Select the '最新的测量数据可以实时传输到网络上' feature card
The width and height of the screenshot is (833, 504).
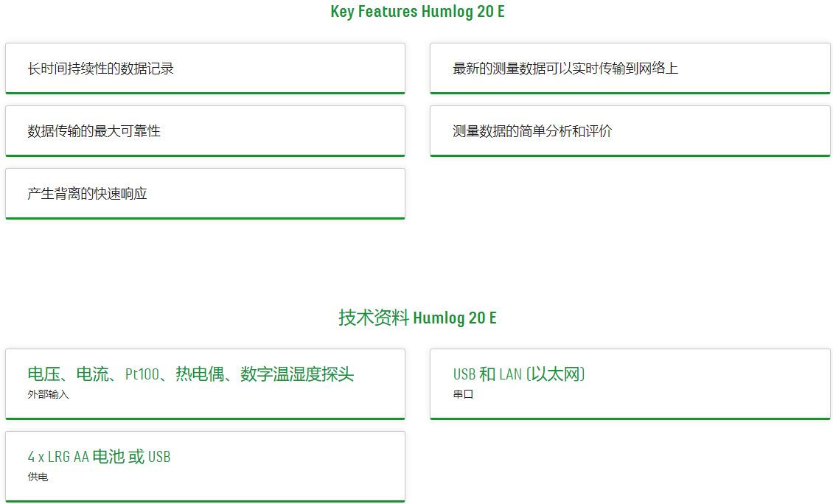click(630, 69)
